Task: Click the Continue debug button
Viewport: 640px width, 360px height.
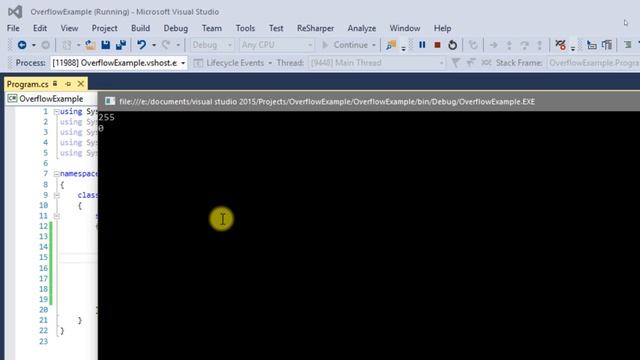Action: (x=345, y=45)
